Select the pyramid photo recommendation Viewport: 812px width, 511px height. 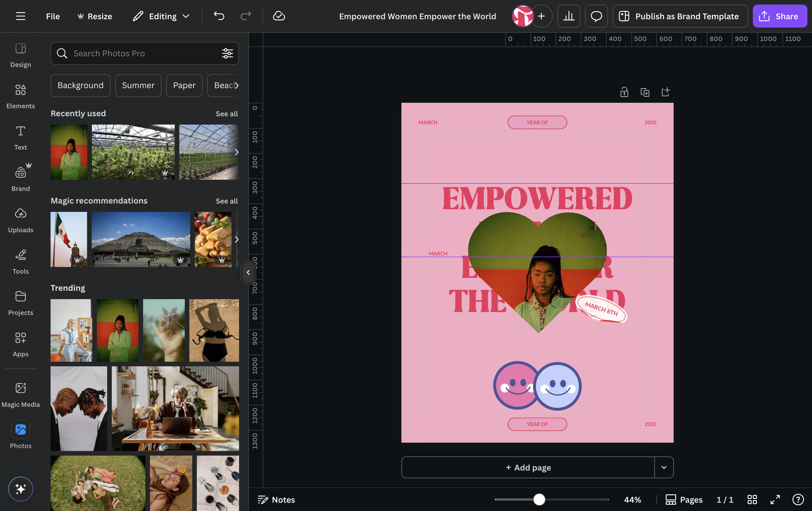tap(141, 239)
